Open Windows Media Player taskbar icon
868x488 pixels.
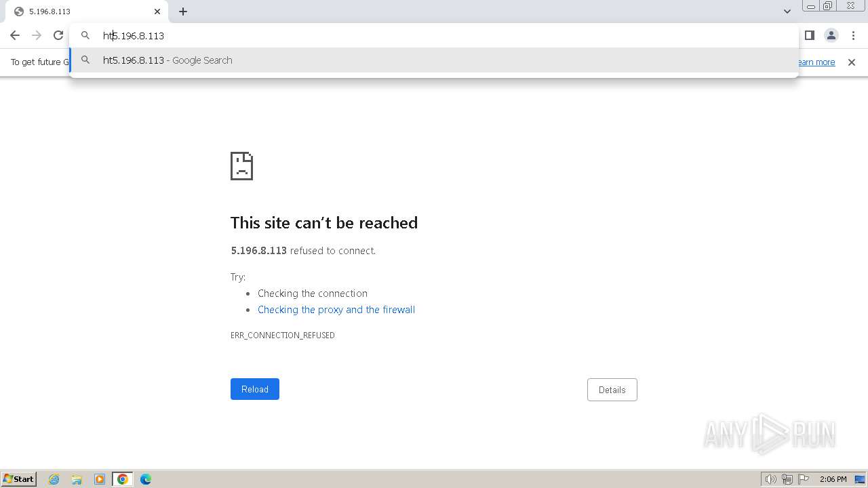click(100, 479)
